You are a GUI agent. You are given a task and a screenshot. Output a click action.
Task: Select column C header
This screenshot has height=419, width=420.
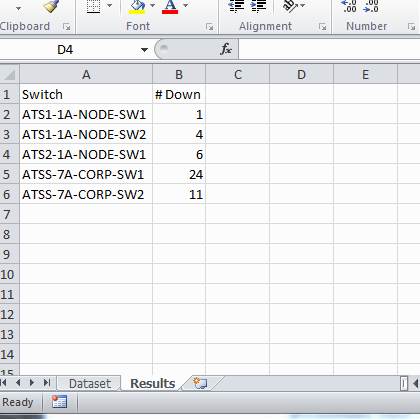pyautogui.click(x=238, y=74)
